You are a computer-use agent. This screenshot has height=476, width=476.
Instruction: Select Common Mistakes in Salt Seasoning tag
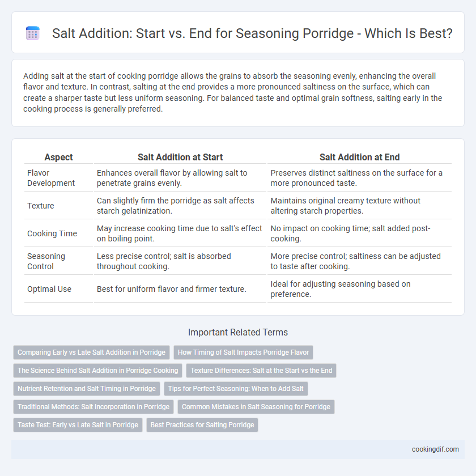[x=256, y=407]
